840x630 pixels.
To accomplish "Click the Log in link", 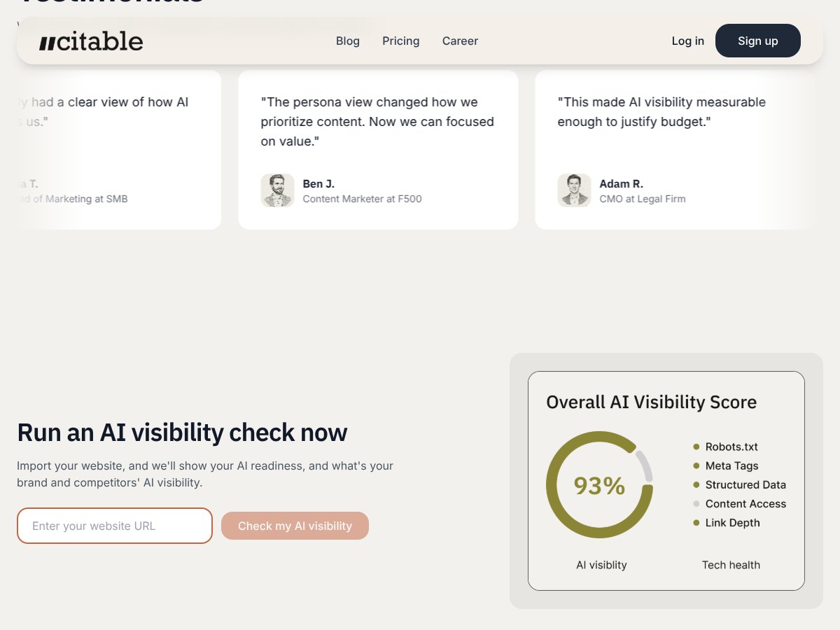I will tap(687, 41).
